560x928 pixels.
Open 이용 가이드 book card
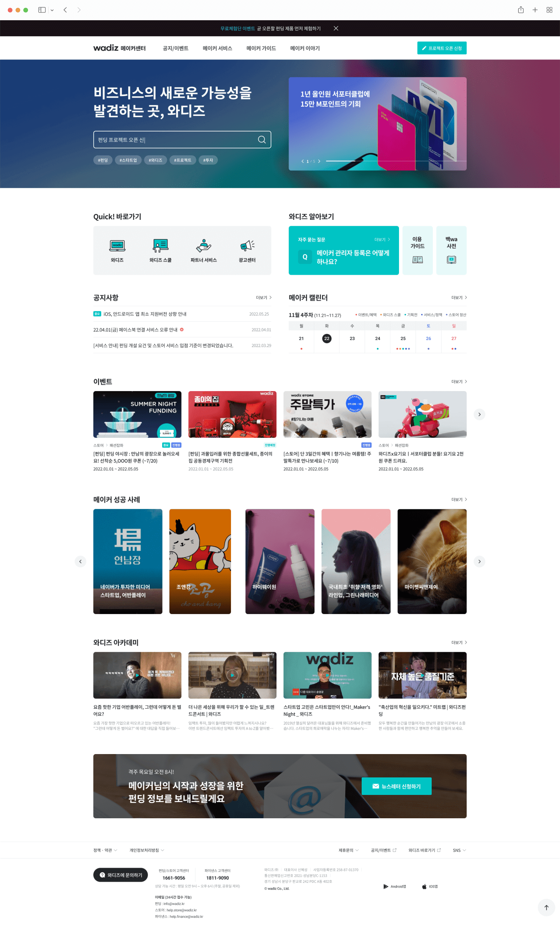click(x=418, y=250)
